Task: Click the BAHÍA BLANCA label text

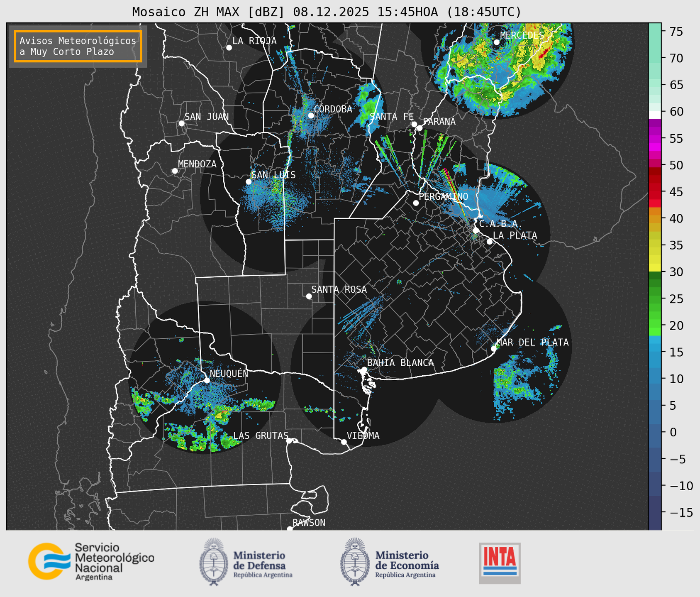Action: 400,363
